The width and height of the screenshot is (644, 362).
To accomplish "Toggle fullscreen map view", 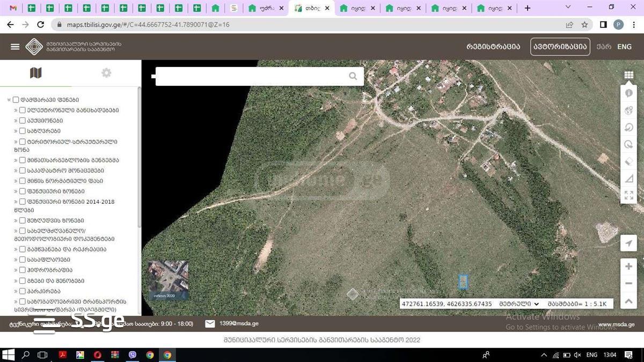I will 628,195.
